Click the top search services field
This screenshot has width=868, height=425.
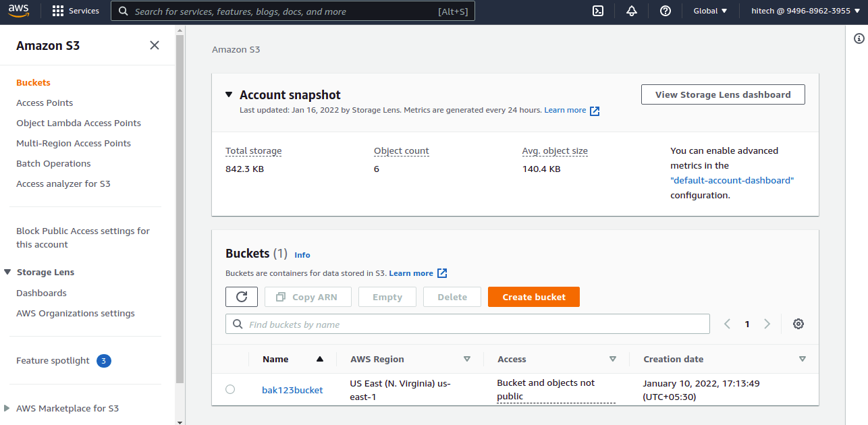pos(293,11)
